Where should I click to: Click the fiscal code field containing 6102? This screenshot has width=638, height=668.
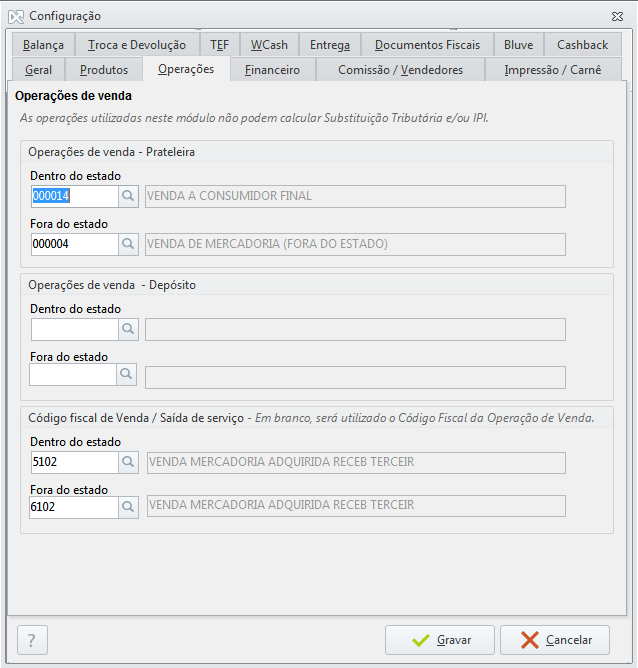74,507
